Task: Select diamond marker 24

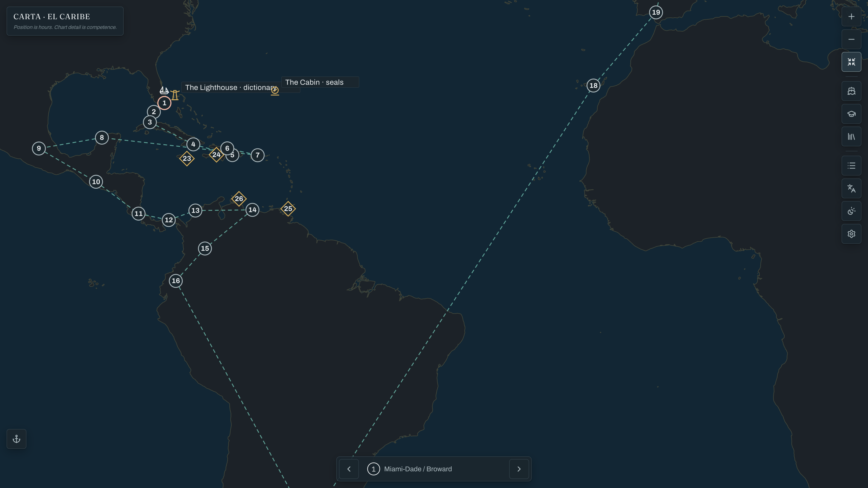Action: [216, 155]
